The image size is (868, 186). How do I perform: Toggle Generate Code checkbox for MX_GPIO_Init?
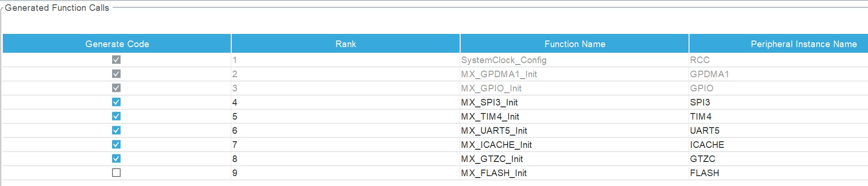point(116,88)
